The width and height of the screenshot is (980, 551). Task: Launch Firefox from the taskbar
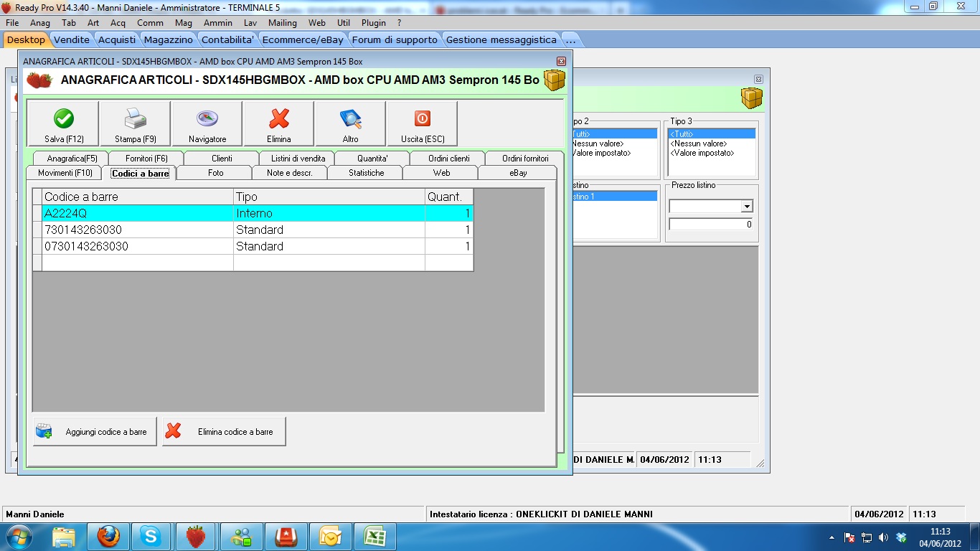coord(108,537)
